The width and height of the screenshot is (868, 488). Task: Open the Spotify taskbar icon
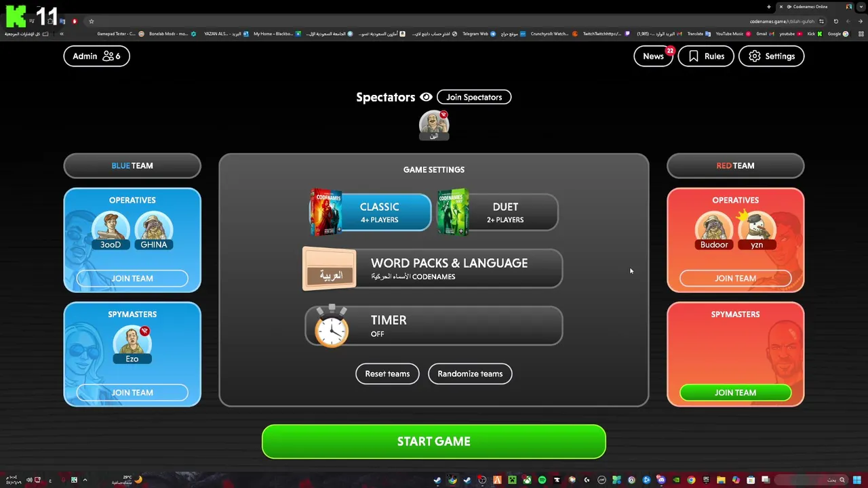click(542, 480)
